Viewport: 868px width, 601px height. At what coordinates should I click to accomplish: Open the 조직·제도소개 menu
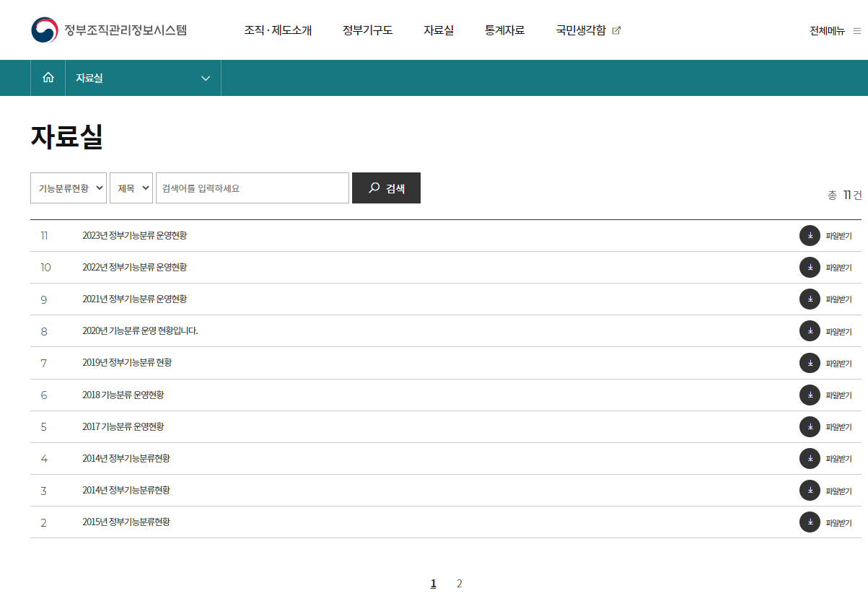tap(278, 30)
